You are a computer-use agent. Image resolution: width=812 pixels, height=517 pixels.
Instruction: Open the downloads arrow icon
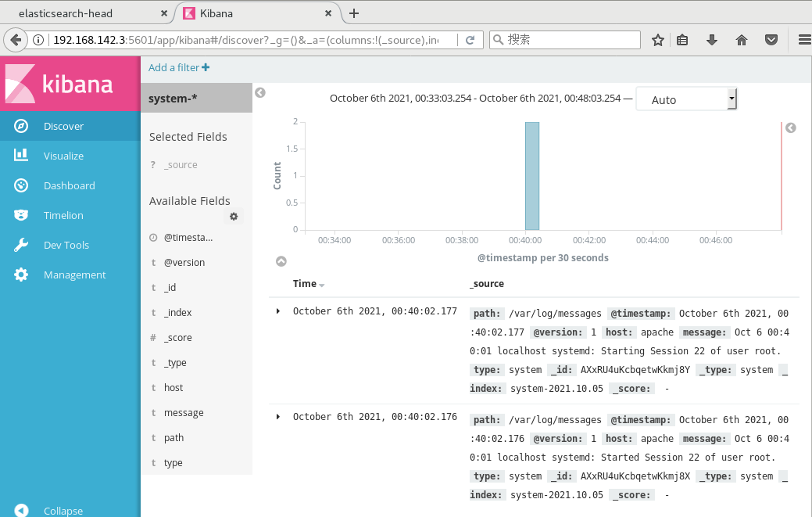(712, 40)
